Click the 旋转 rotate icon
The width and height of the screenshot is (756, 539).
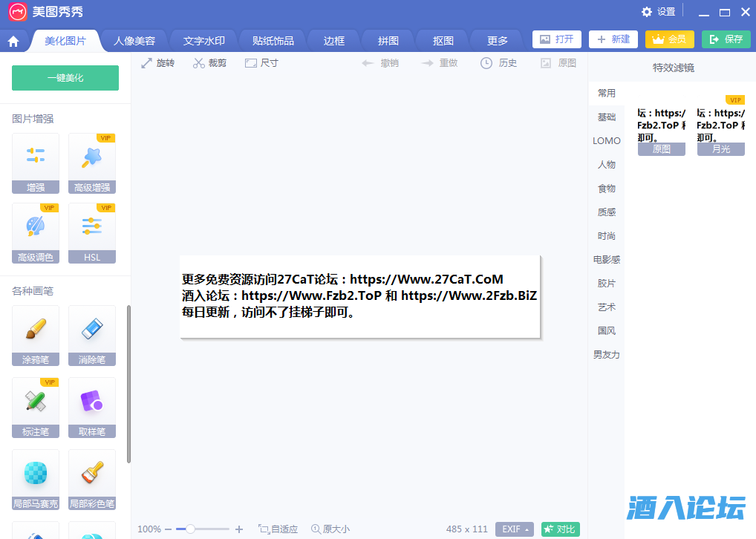147,63
